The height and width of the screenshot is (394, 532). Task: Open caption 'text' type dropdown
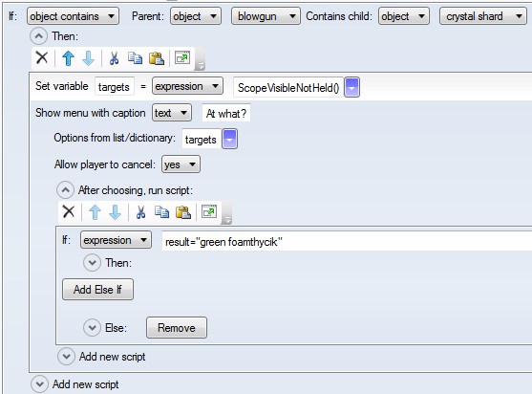(x=172, y=113)
